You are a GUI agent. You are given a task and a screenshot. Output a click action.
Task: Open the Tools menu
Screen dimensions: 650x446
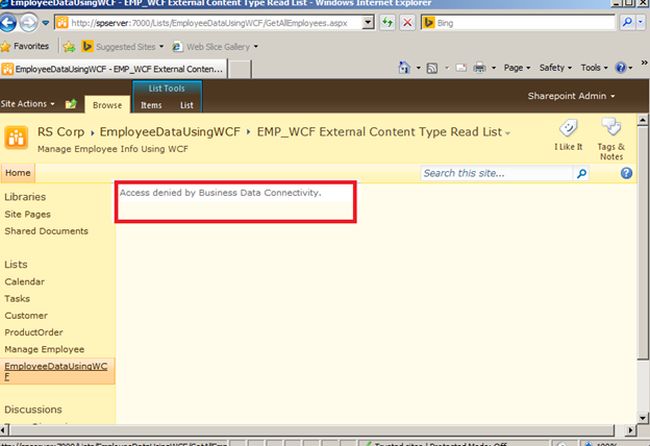pyautogui.click(x=594, y=68)
